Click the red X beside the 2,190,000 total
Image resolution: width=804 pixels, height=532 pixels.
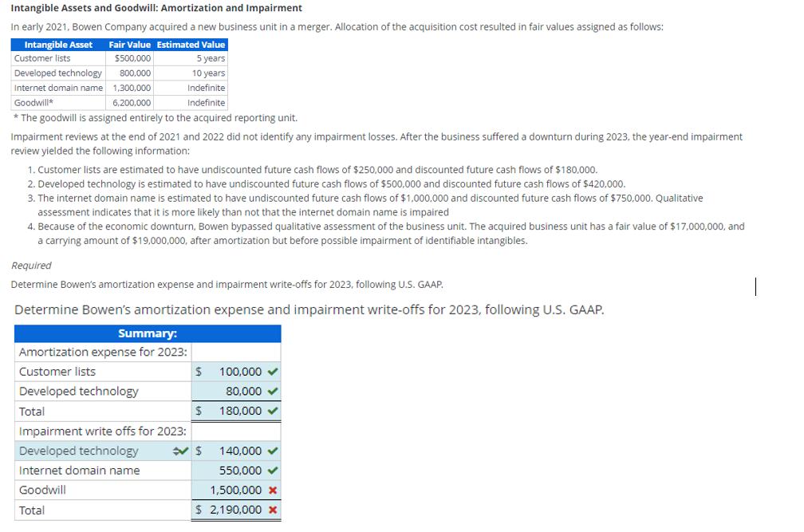click(271, 508)
